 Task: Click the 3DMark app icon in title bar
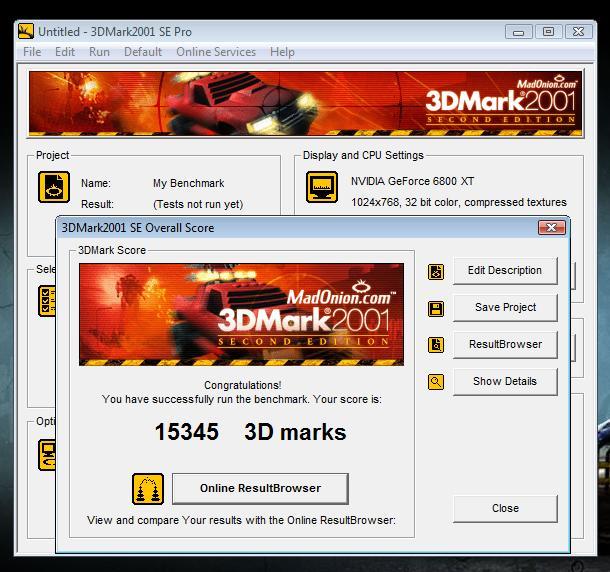[x=26, y=31]
